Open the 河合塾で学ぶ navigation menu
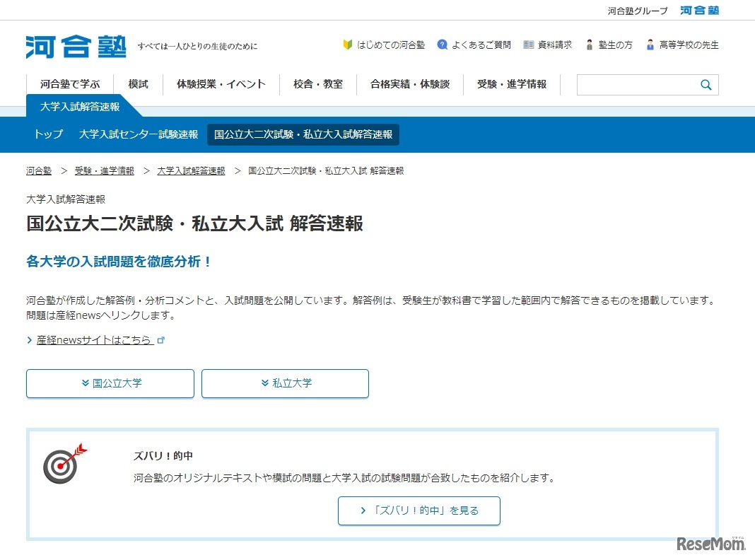Viewport: 755px width, 560px height. pos(70,84)
